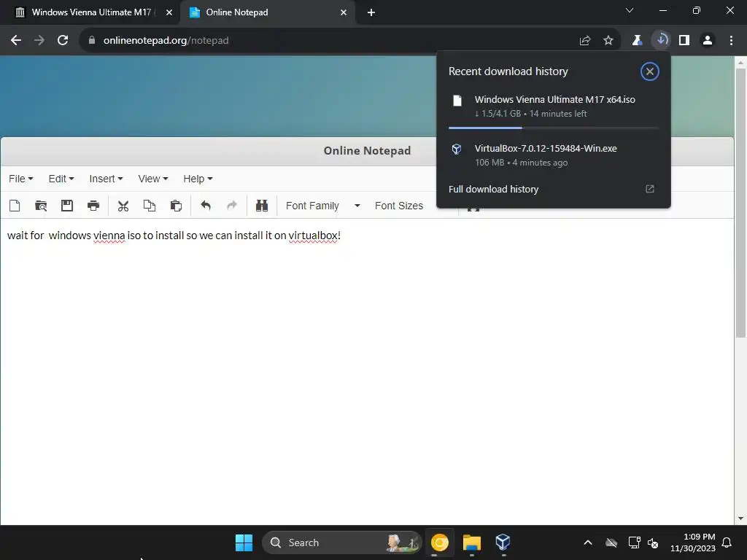Image resolution: width=747 pixels, height=560 pixels.
Task: Click the address bar URL onlinenotepad.org/notepad
Action: (x=166, y=41)
